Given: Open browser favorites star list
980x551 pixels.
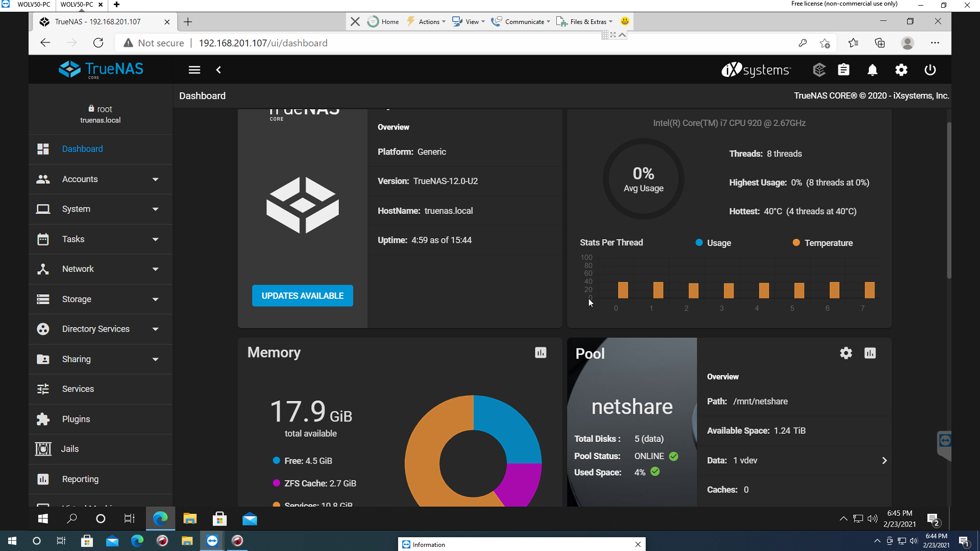Looking at the screenshot, I should click(853, 43).
